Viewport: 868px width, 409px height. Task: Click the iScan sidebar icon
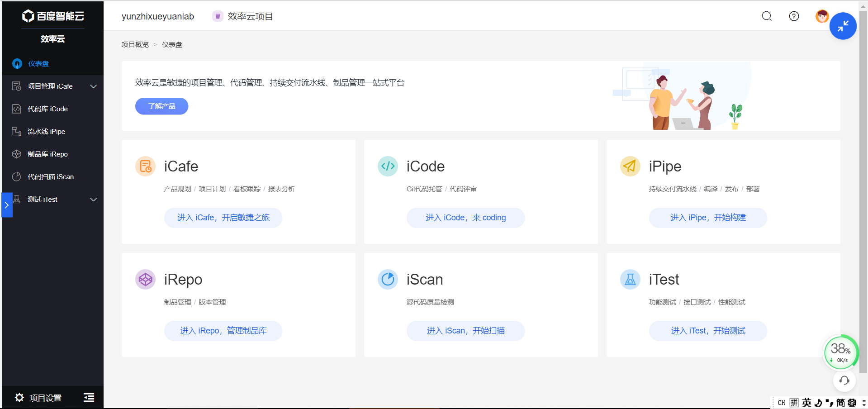coord(17,177)
